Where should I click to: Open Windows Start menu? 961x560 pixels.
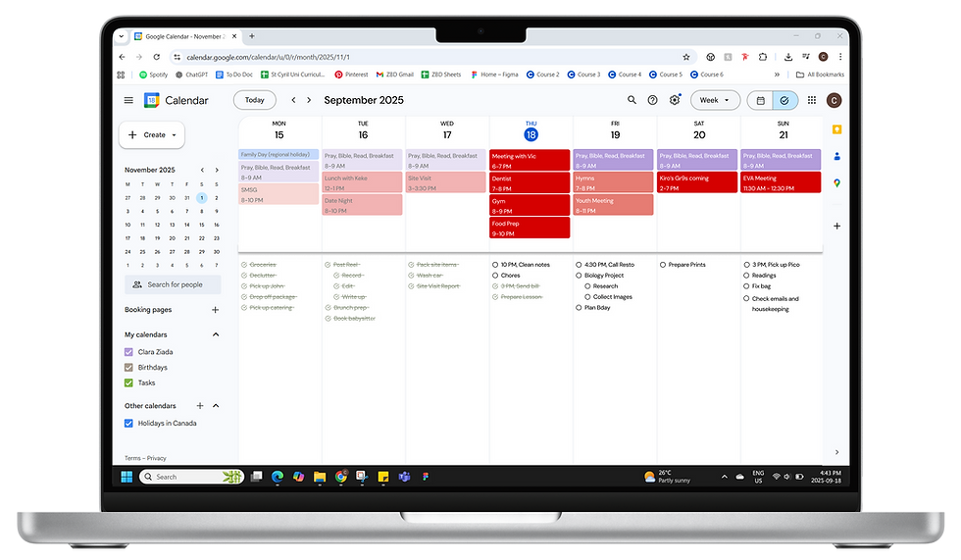coord(126,477)
